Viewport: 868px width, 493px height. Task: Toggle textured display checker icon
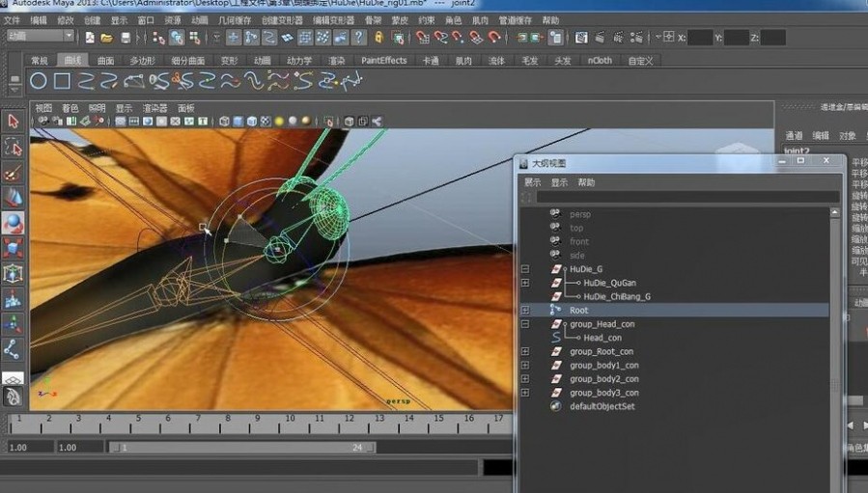point(266,122)
